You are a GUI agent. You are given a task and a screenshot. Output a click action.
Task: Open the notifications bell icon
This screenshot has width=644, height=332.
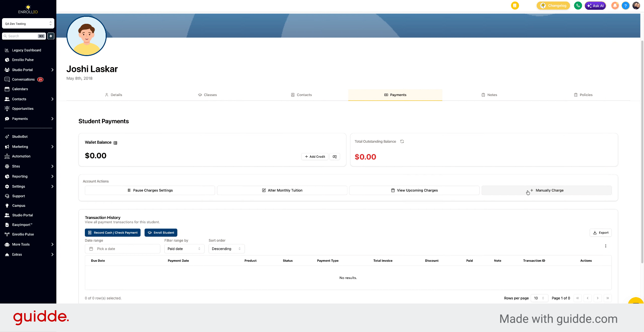tap(615, 5)
